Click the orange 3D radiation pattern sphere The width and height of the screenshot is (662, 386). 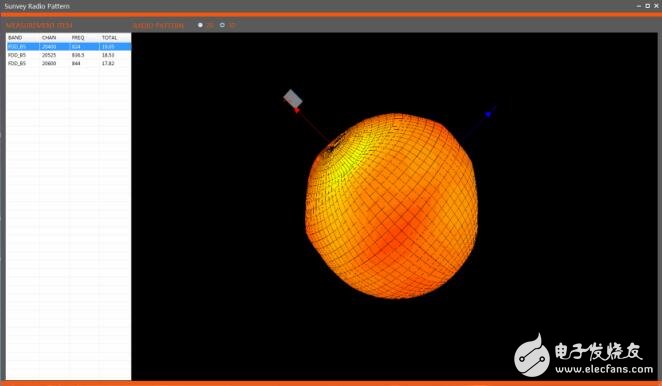(x=392, y=206)
